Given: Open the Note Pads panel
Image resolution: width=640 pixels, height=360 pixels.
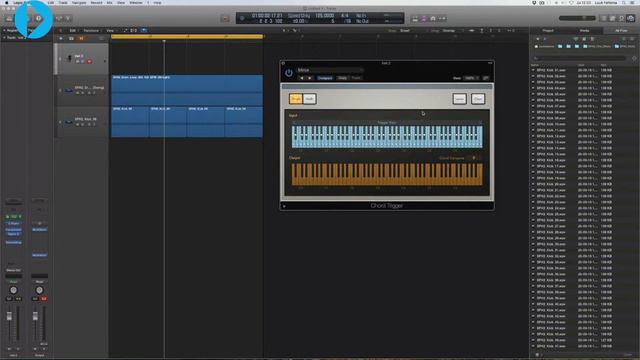Looking at the screenshot, I should coord(612,18).
